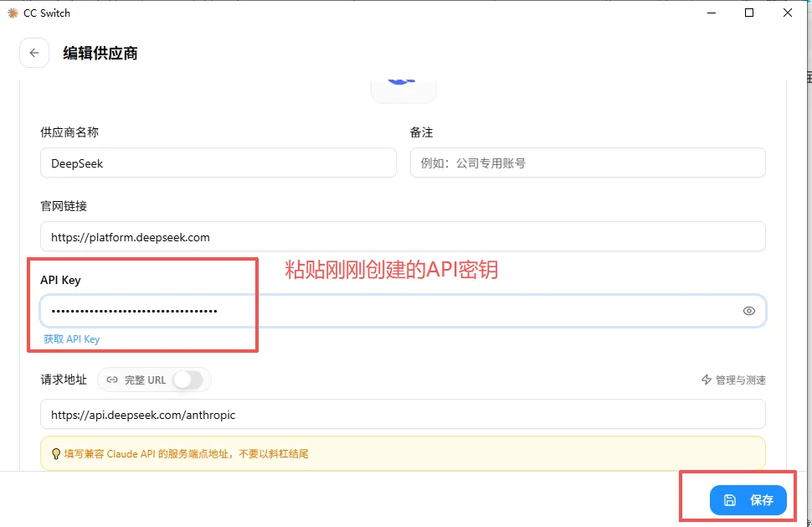812x527 pixels.
Task: Click the API Key label
Action: (x=60, y=280)
